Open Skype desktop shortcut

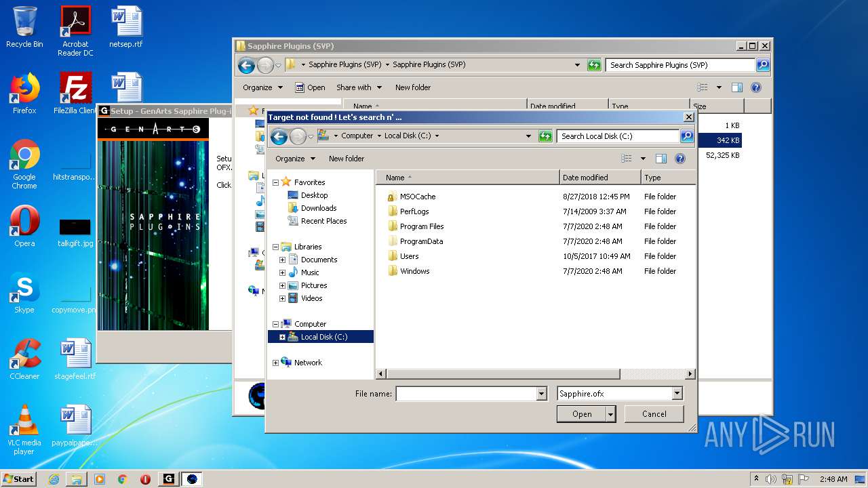coord(24,293)
